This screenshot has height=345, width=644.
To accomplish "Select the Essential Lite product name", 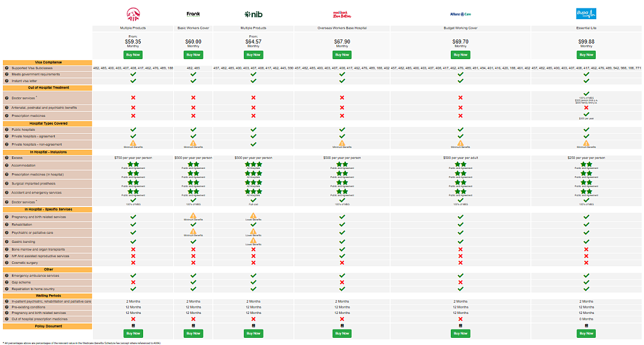I will tap(586, 28).
